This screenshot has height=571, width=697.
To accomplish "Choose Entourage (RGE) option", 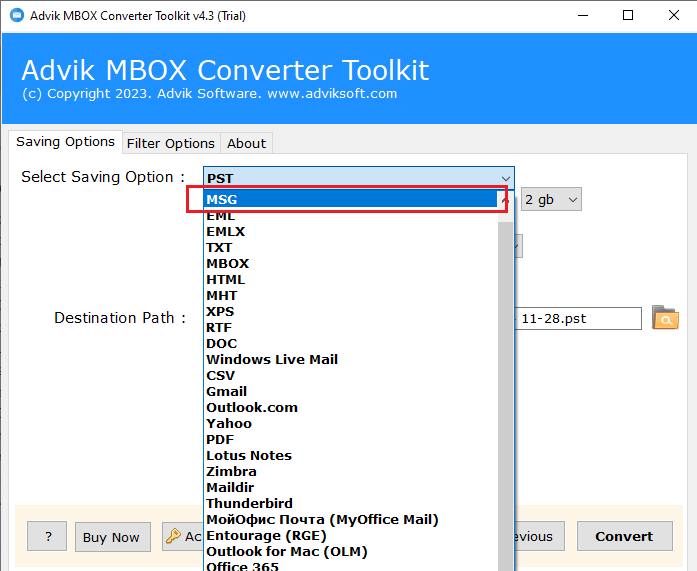I will (350, 535).
